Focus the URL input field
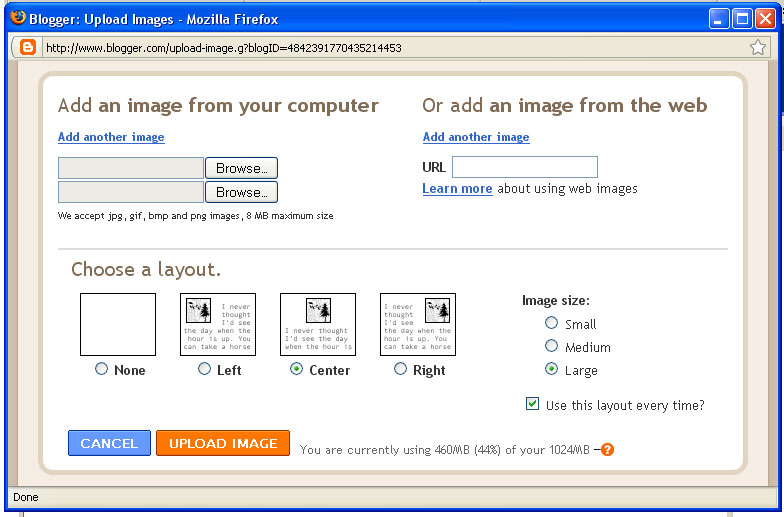Screen dimensions: 784x517 click(525, 167)
